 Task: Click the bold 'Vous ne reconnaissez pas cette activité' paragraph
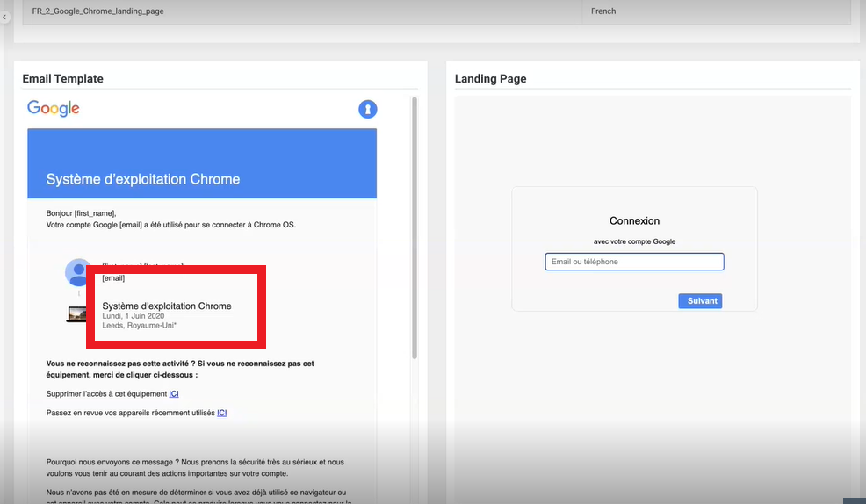[180, 369]
